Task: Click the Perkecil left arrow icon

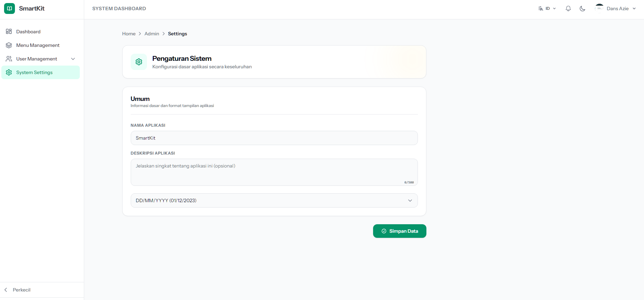Action: pos(6,290)
